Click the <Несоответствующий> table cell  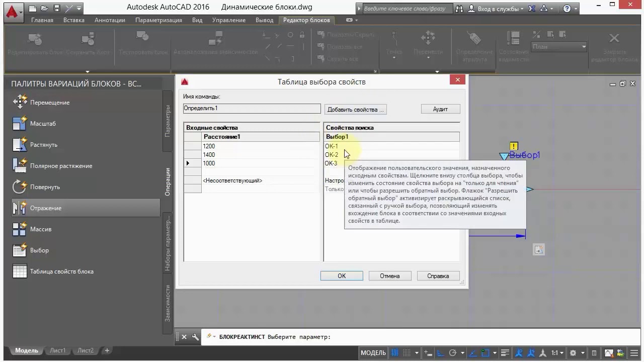click(x=261, y=180)
